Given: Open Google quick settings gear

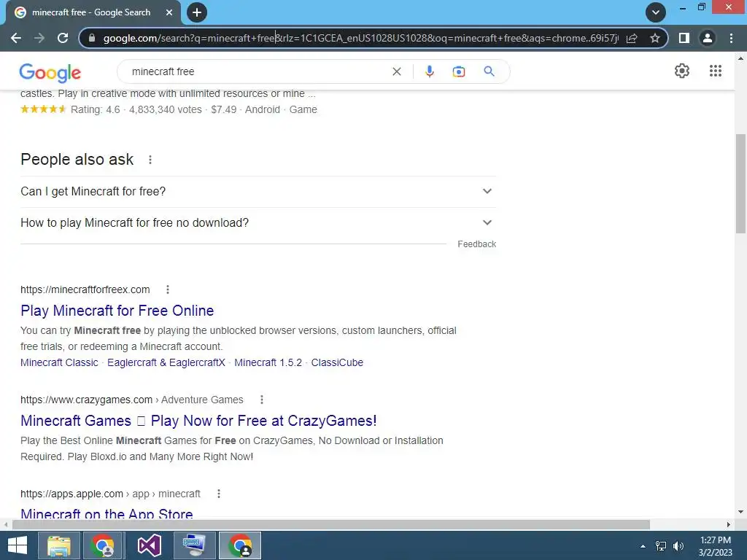Looking at the screenshot, I should 682,71.
